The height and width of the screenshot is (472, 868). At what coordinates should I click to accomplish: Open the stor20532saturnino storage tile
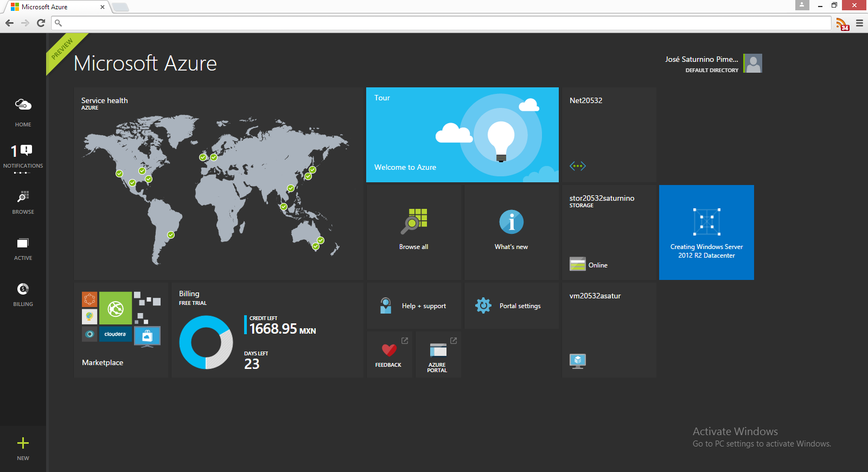(609, 232)
